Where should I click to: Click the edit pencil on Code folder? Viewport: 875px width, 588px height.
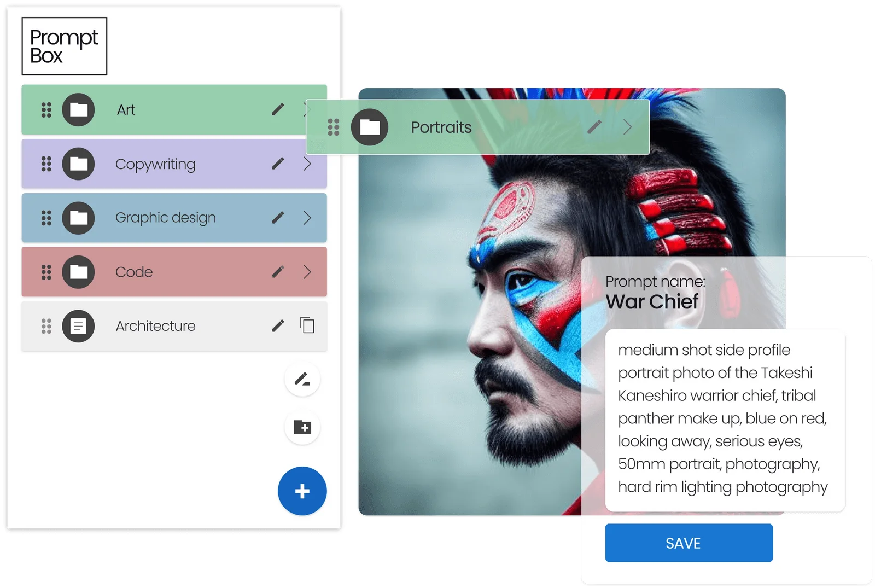(278, 272)
